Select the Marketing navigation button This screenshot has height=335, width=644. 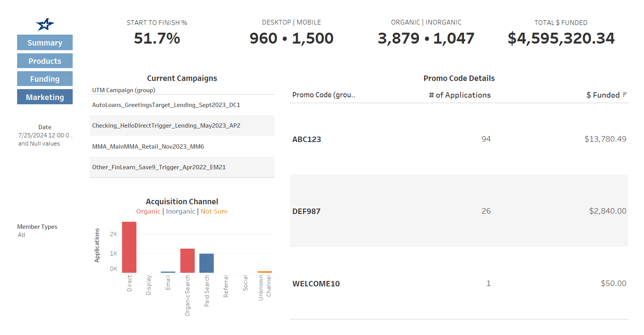click(x=45, y=97)
